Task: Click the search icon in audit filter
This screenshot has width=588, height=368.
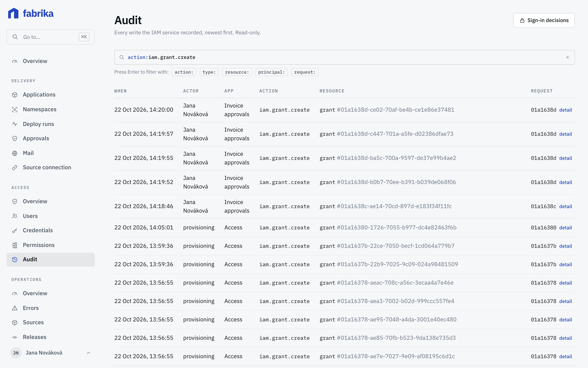Action: [122, 57]
